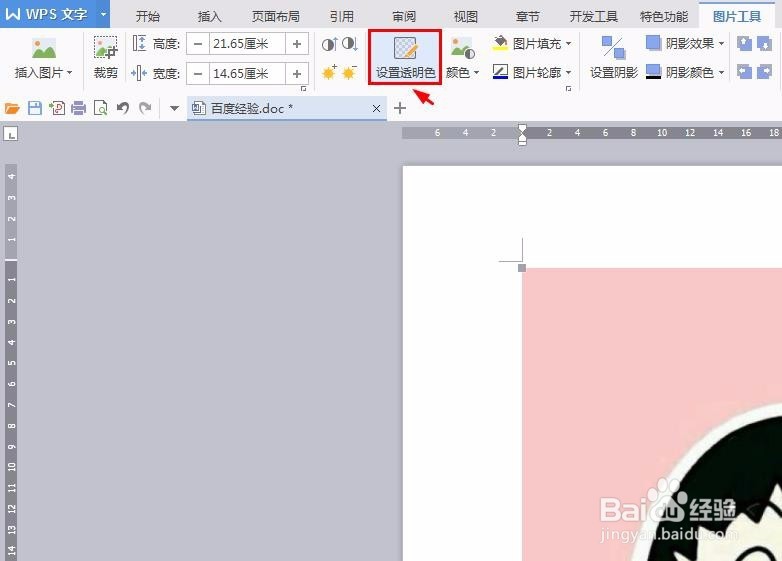The width and height of the screenshot is (782, 561).
Task: Open the 阴影颜色 dropdown arrow
Action: pyautogui.click(x=721, y=73)
